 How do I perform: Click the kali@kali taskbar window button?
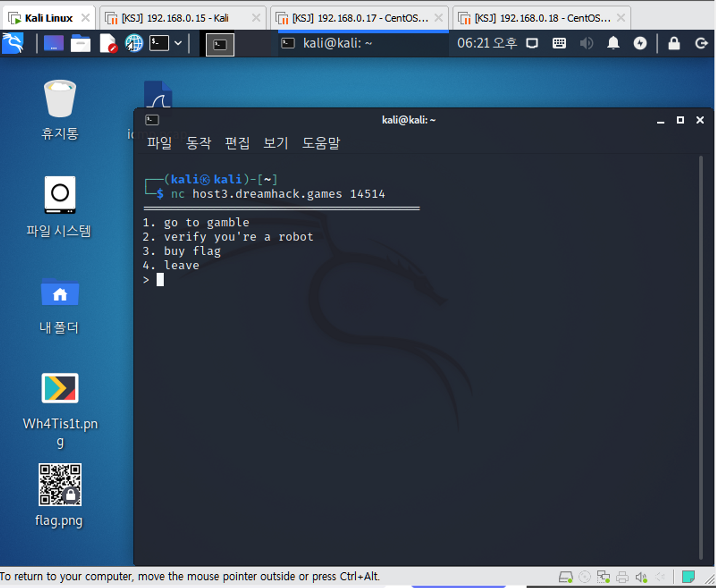363,43
